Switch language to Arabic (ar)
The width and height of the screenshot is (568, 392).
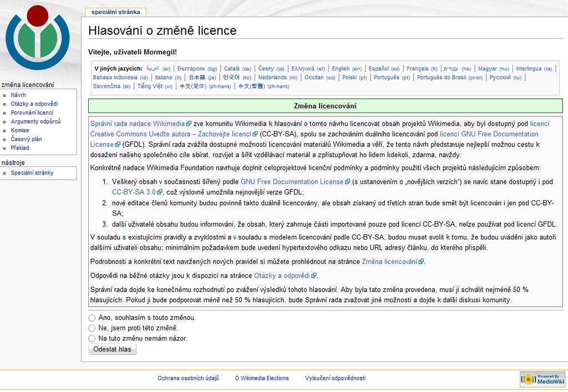pyautogui.click(x=158, y=68)
